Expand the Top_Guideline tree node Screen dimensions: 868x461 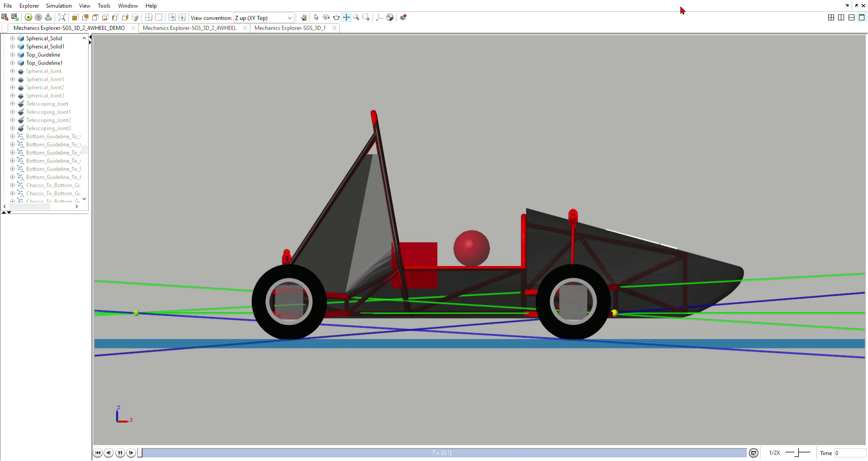[x=13, y=55]
